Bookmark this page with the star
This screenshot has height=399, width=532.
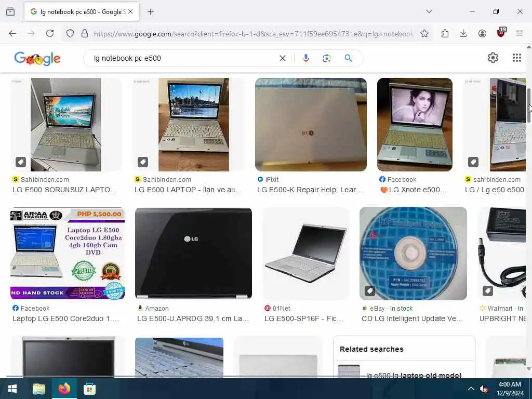pos(424,33)
